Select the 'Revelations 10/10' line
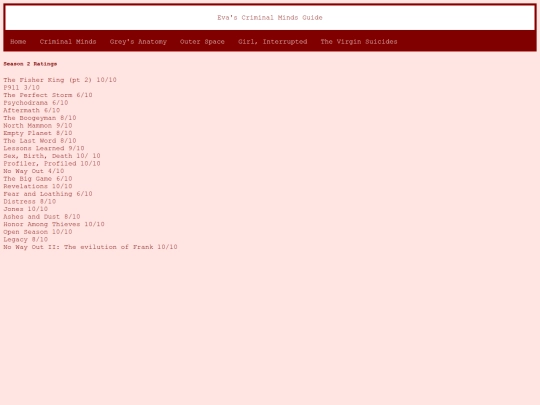 [38, 186]
